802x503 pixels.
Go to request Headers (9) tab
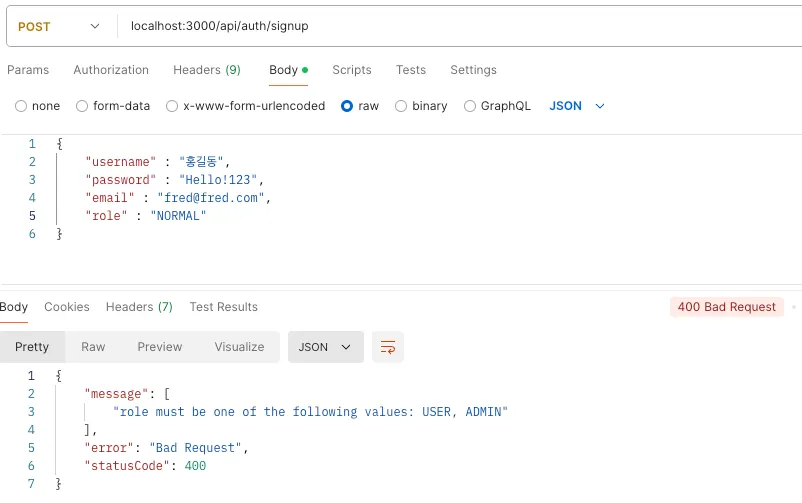207,70
